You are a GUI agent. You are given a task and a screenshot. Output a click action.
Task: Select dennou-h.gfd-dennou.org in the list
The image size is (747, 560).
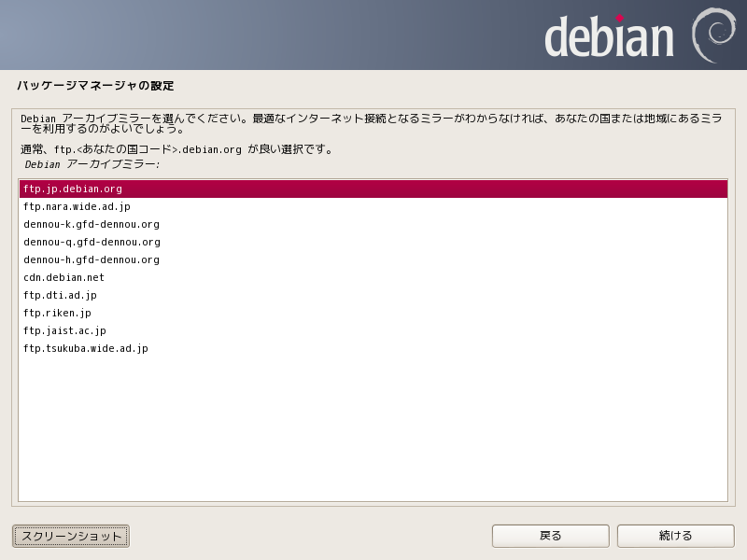tap(92, 260)
